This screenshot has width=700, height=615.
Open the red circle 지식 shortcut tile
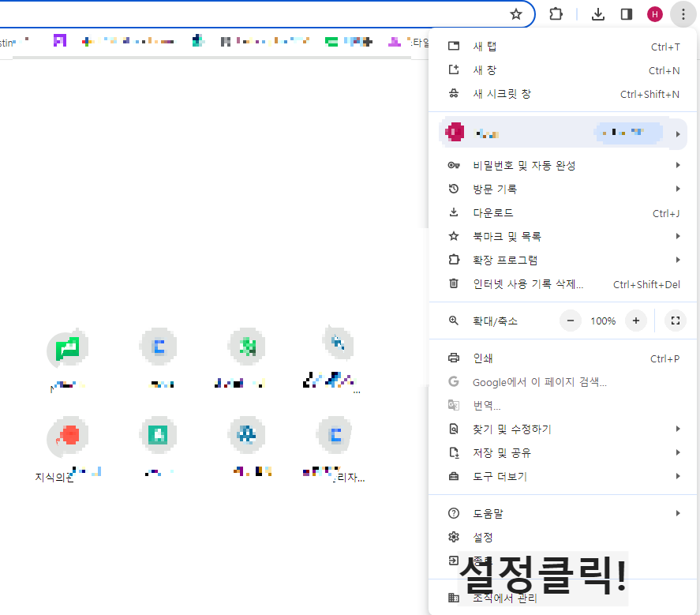(67, 437)
